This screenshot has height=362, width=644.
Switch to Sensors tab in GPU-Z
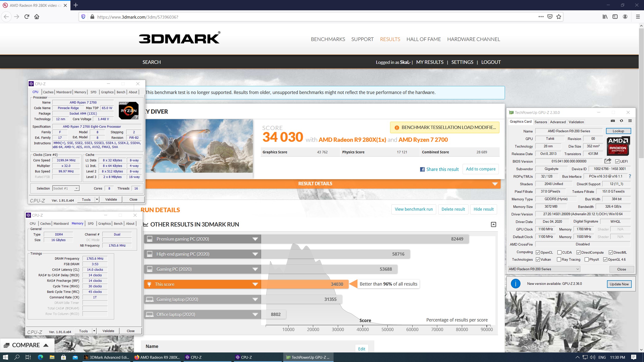click(x=541, y=122)
